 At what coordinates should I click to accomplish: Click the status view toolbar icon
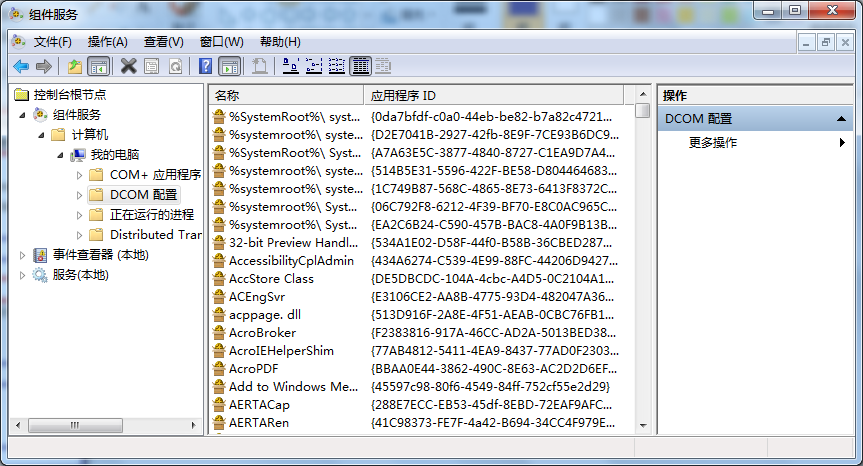coord(383,67)
